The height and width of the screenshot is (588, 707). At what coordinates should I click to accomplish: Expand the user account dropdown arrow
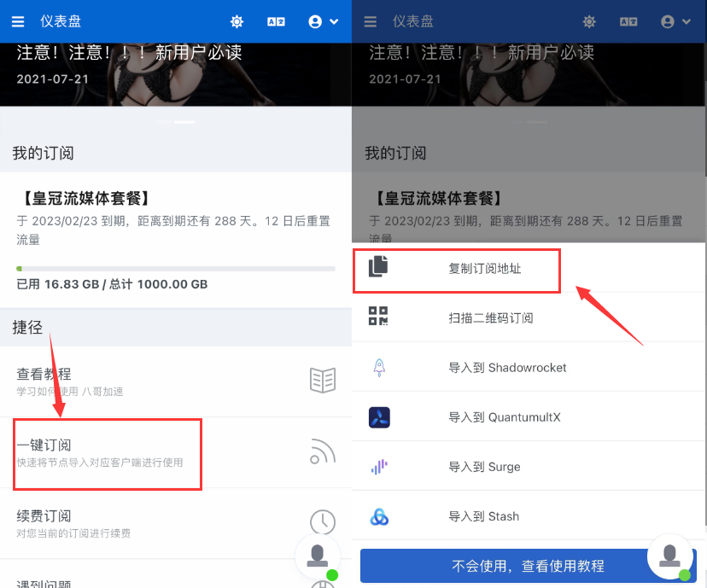334,21
